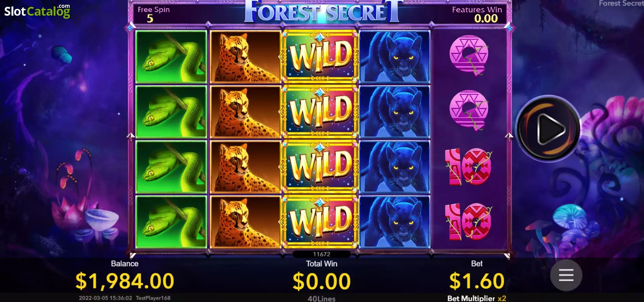Open the hamburger menu button
Image resolution: width=644 pixels, height=302 pixels.
pos(566,275)
